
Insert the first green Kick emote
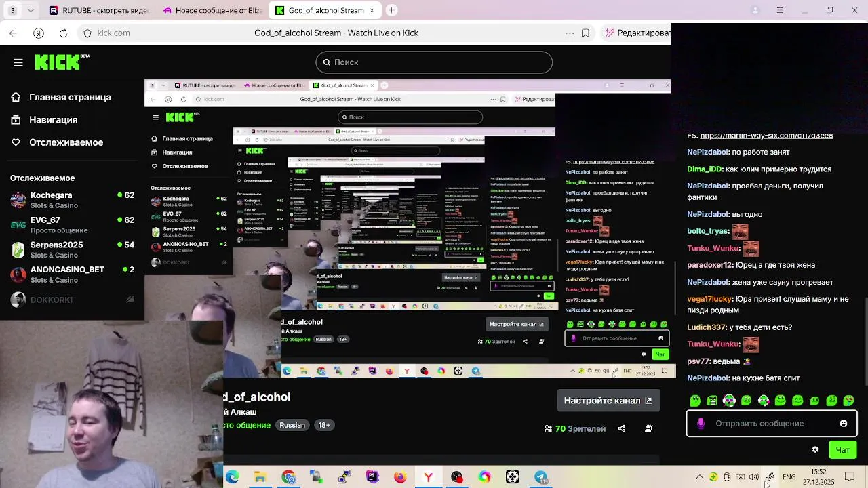click(x=695, y=401)
